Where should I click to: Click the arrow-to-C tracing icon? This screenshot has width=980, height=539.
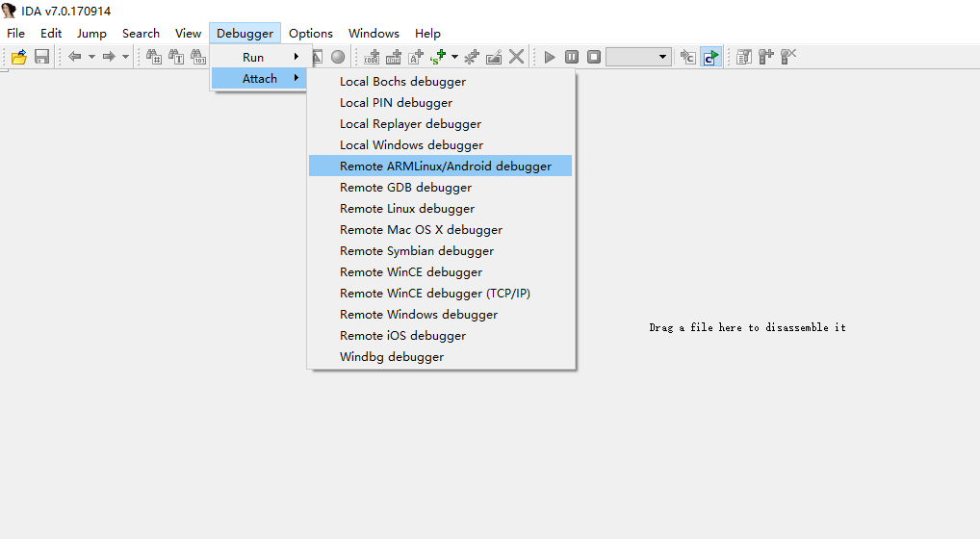click(x=687, y=57)
